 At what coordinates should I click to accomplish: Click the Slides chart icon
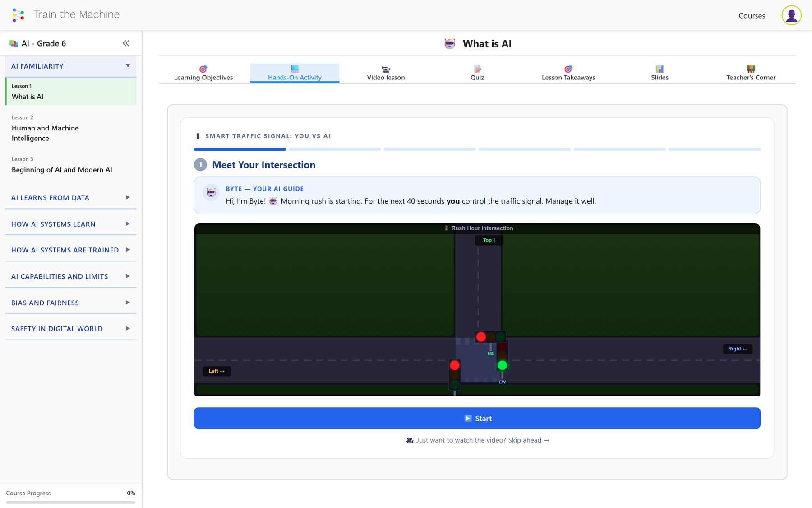click(660, 69)
